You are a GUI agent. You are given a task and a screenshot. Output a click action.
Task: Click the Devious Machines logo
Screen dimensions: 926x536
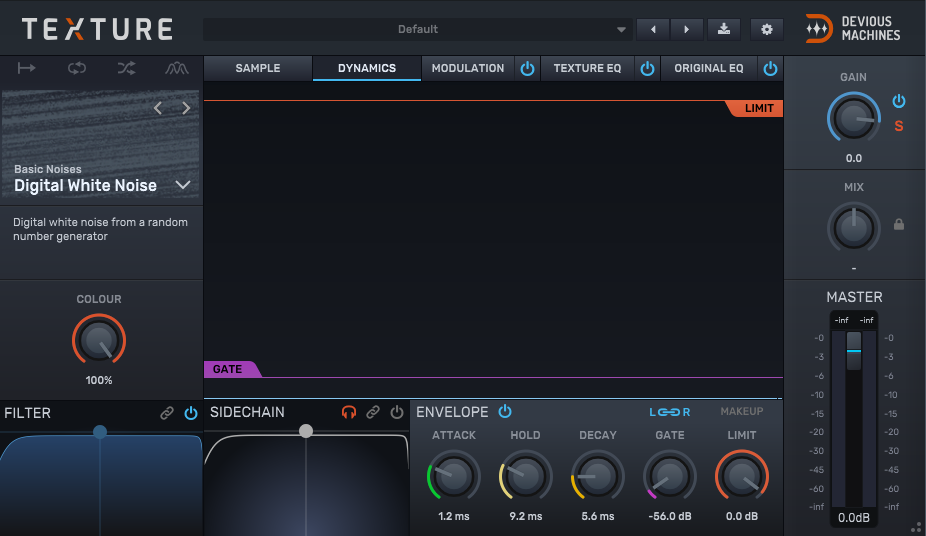coord(853,28)
